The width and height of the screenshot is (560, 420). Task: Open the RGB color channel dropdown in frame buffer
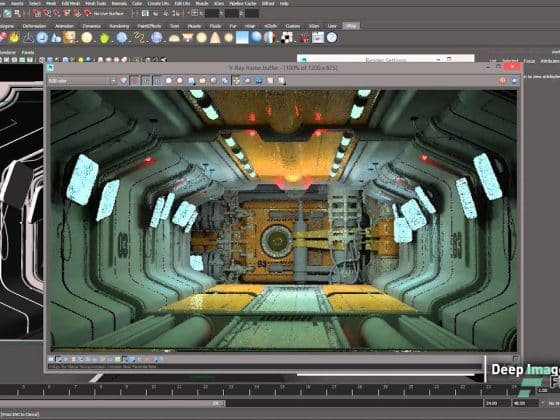(x=82, y=81)
